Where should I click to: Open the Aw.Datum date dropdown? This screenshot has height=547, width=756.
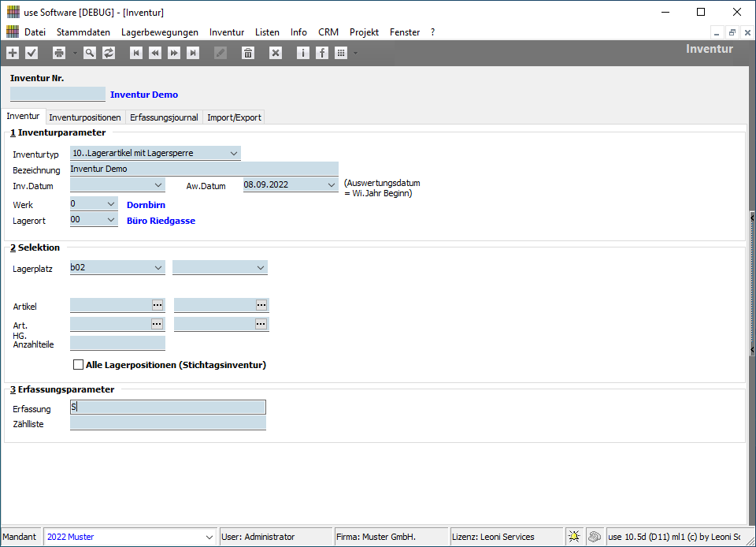tap(332, 184)
